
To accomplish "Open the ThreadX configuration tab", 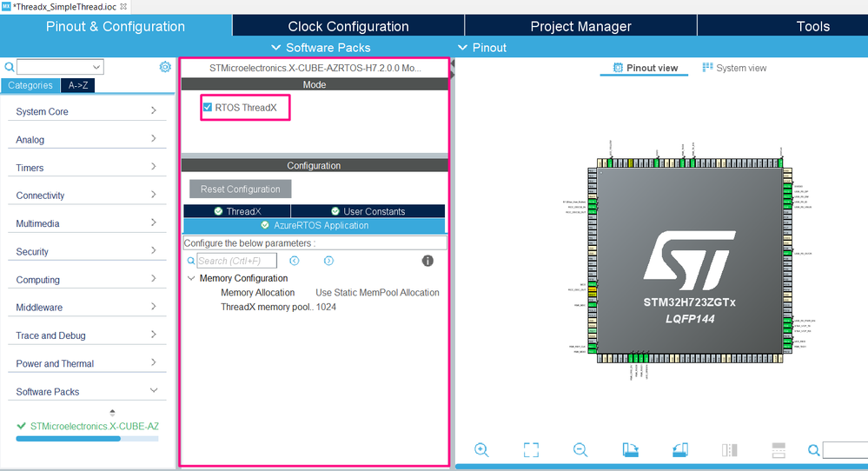I will tap(237, 211).
